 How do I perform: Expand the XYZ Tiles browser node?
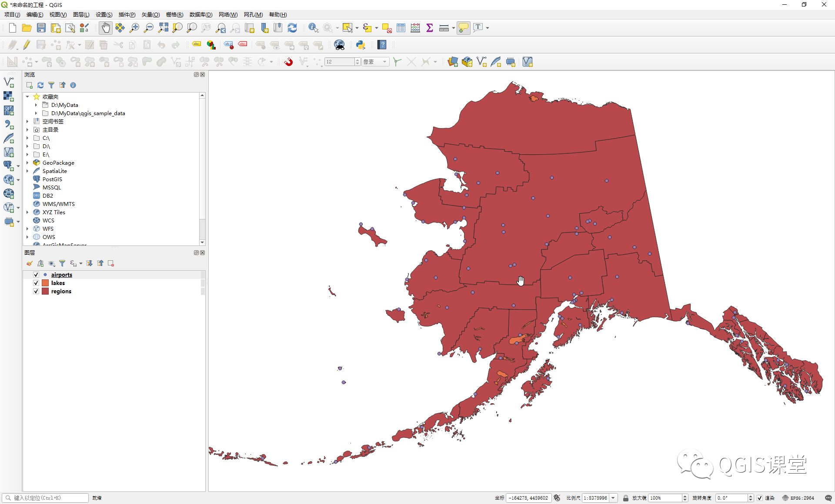tap(27, 212)
